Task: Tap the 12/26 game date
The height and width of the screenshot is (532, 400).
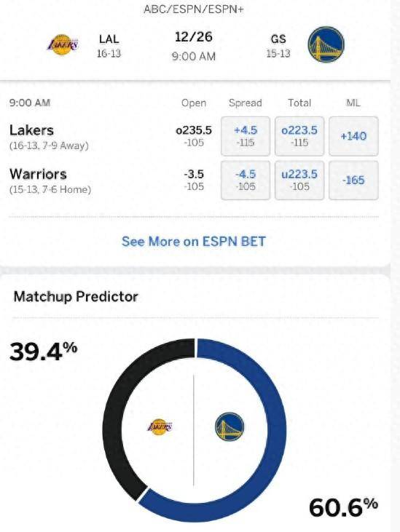Action: coord(194,36)
